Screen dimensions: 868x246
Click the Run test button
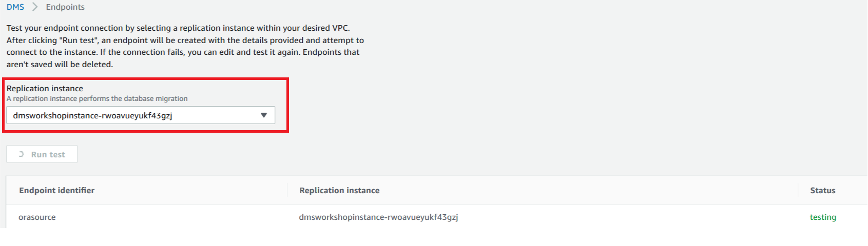pyautogui.click(x=42, y=154)
